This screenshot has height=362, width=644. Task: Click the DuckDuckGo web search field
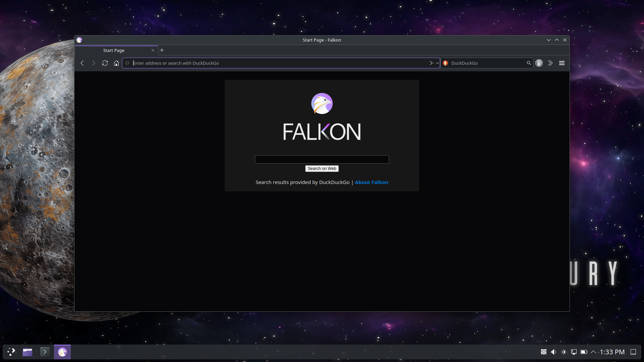487,63
